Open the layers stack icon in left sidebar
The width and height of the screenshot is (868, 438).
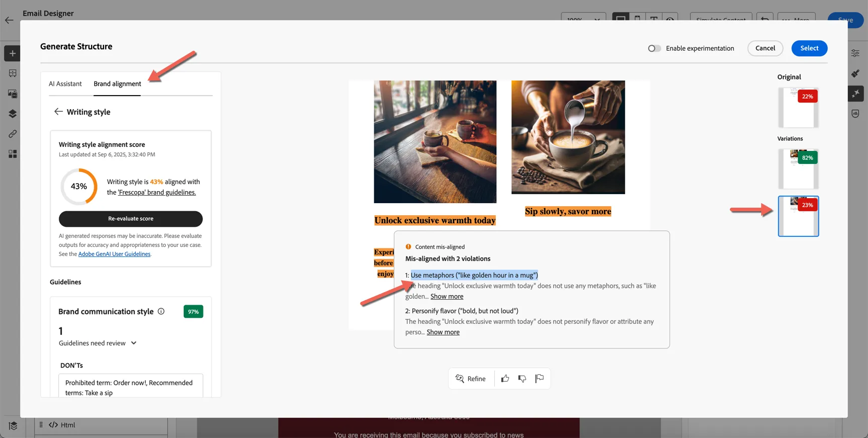[13, 114]
